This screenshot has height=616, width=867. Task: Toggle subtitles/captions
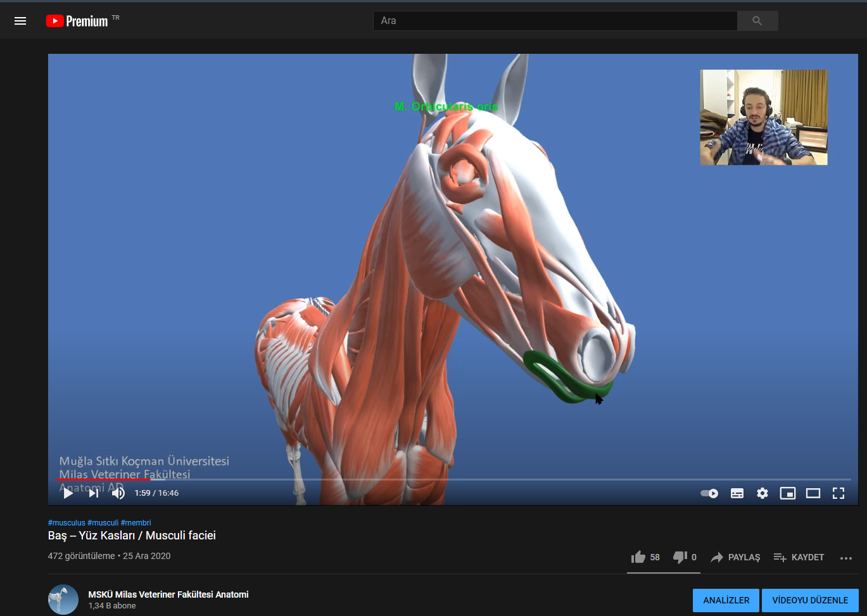(x=737, y=493)
